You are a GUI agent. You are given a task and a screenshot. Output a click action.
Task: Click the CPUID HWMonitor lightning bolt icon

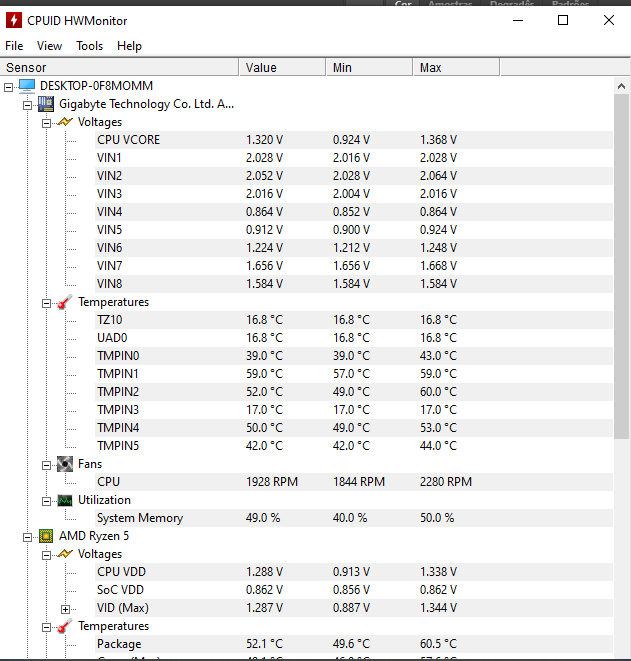tap(14, 20)
